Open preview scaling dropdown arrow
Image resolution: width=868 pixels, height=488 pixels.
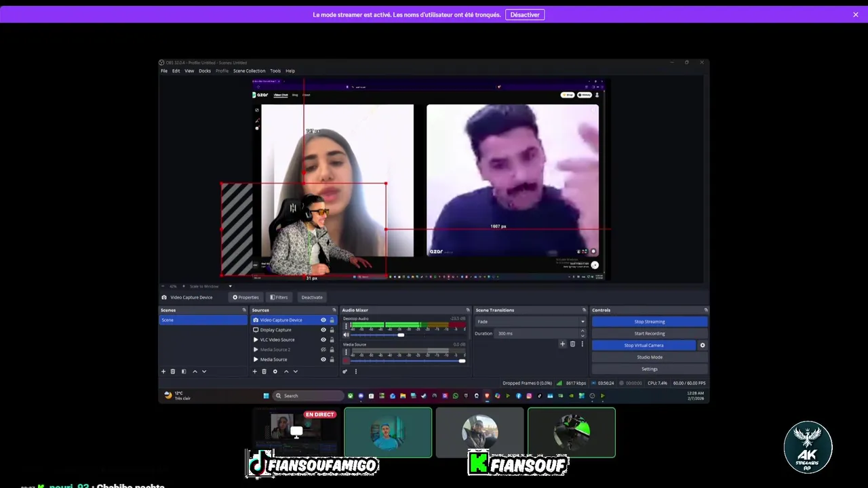pyautogui.click(x=230, y=286)
